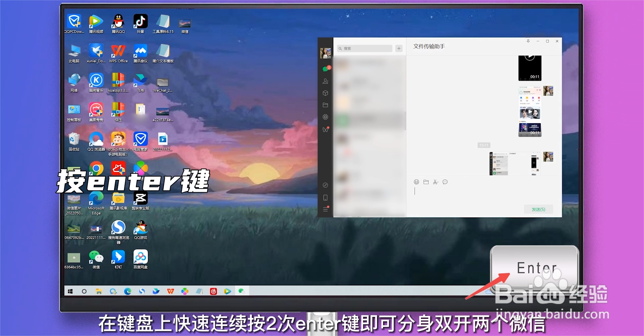Open the Windows Start menu
This screenshot has height=336, width=644.
click(x=70, y=291)
